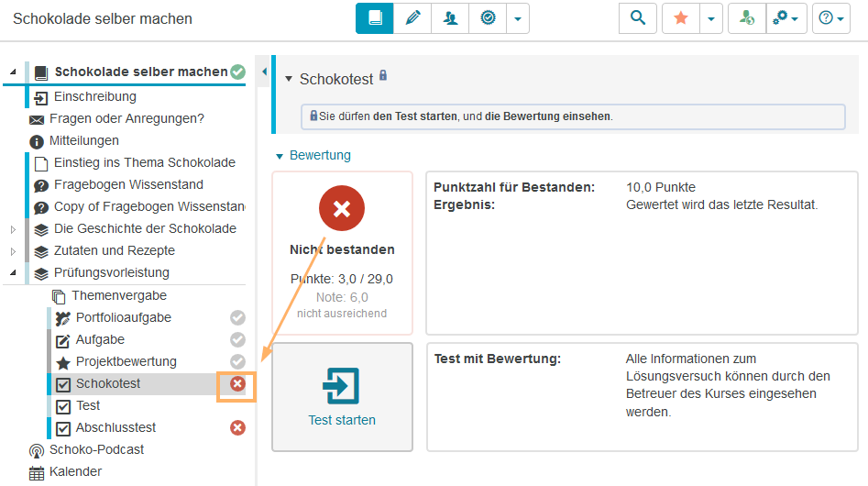This screenshot has height=486, width=868.
Task: Select Zutaten und Rezepte
Action: [x=114, y=250]
